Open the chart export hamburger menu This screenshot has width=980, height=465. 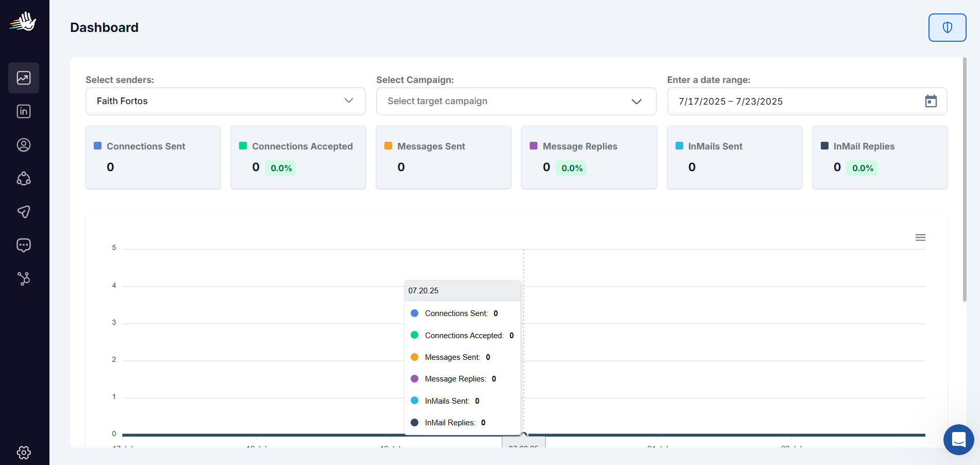(x=921, y=237)
